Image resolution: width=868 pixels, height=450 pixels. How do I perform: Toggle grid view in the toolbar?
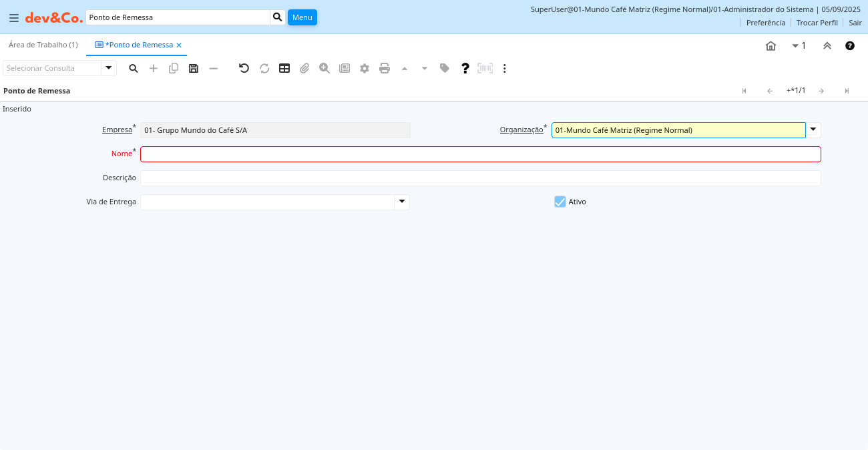(x=284, y=68)
